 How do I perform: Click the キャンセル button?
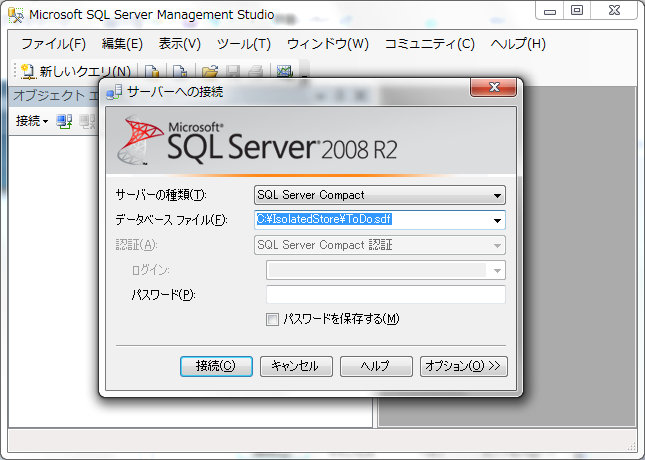[x=296, y=366]
